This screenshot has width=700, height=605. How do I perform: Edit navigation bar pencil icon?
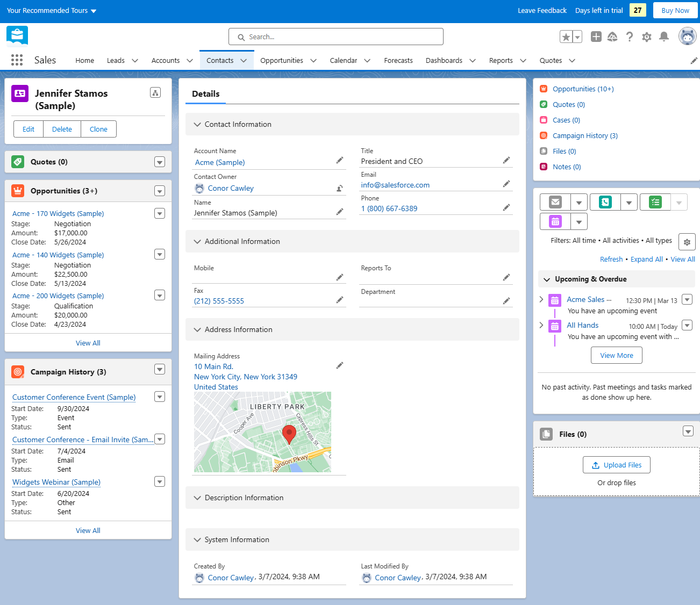[x=694, y=61]
